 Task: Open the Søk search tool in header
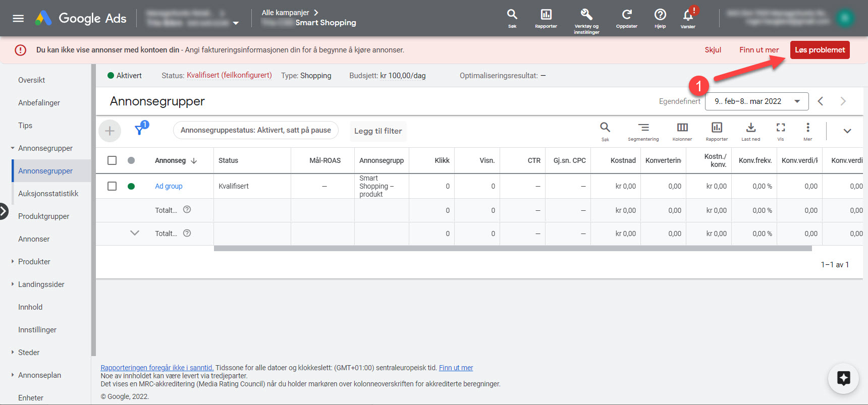click(x=512, y=19)
